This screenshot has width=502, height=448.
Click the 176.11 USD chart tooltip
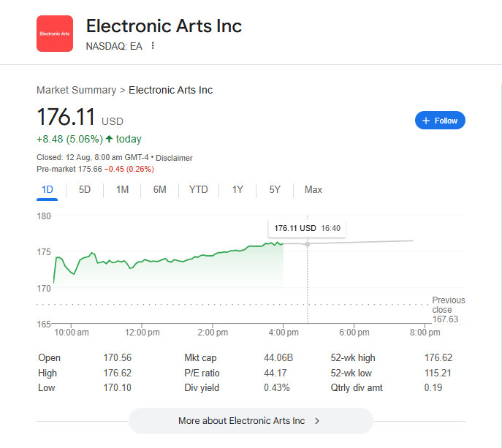(x=307, y=228)
